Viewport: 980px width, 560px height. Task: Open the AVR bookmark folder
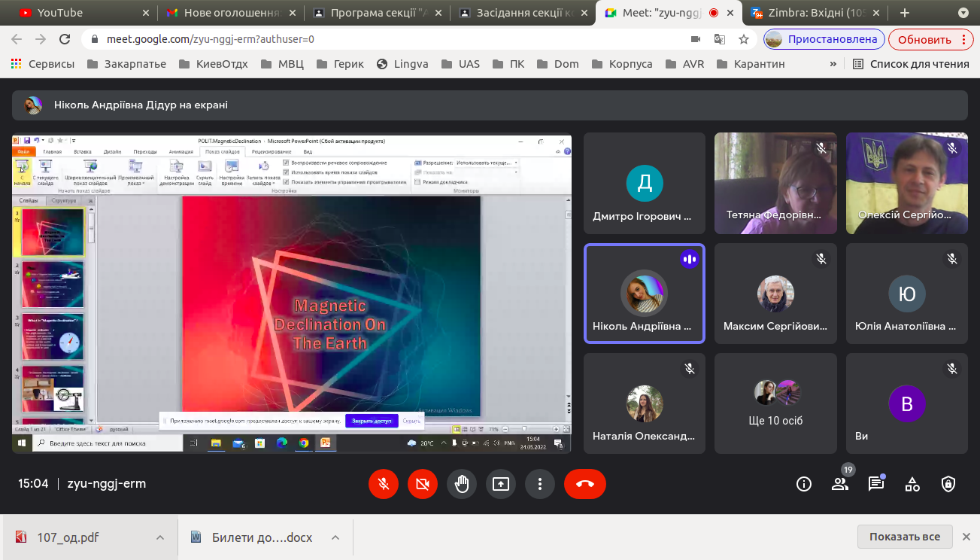click(684, 64)
